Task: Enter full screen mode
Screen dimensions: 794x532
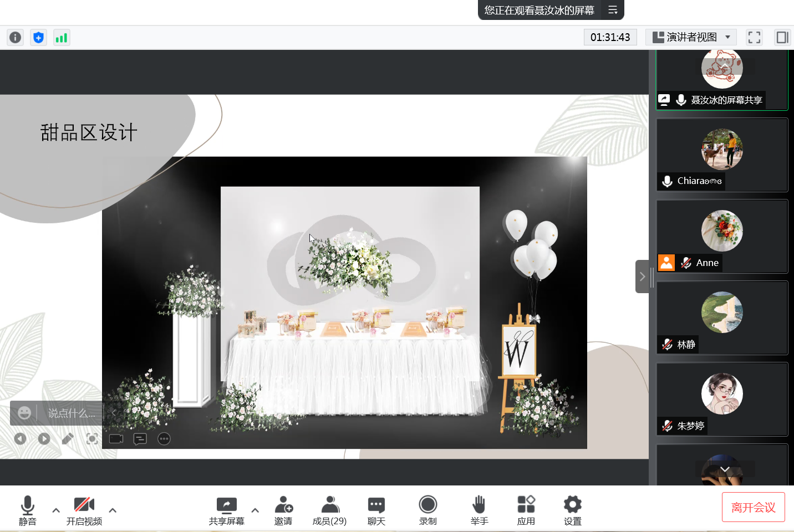Action: (754, 37)
